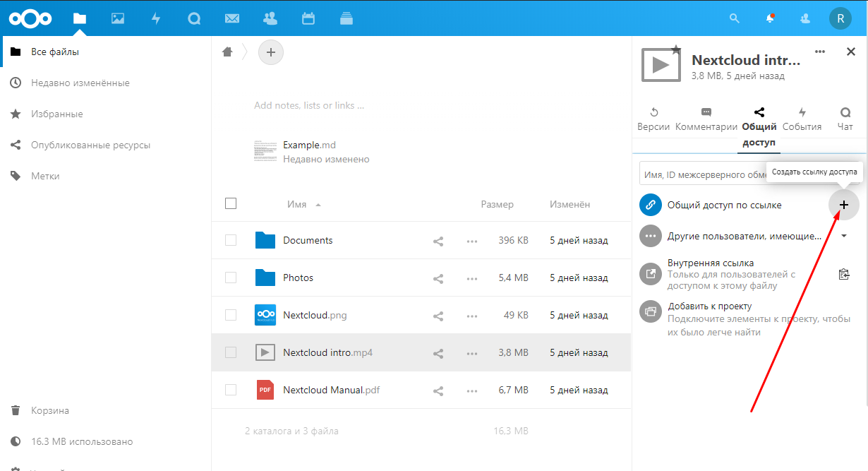Open the contacts menu icon in header

click(805, 18)
